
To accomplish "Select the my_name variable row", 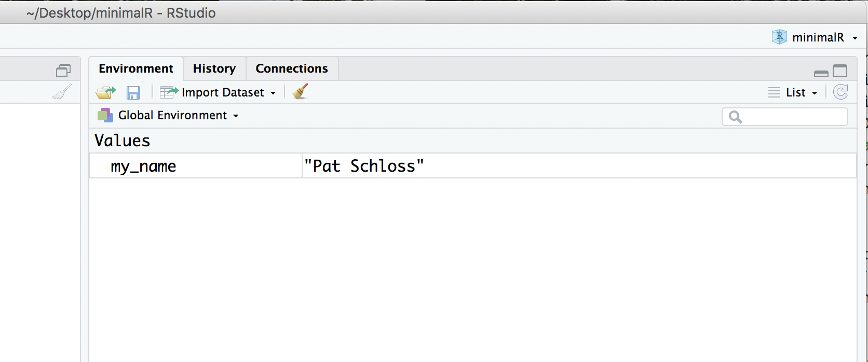I will [143, 166].
